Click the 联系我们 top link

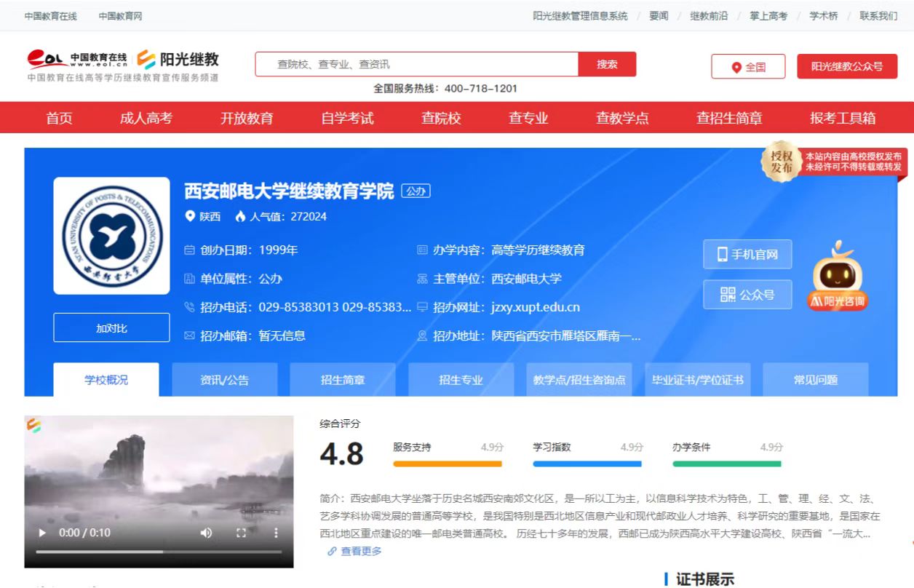(878, 16)
